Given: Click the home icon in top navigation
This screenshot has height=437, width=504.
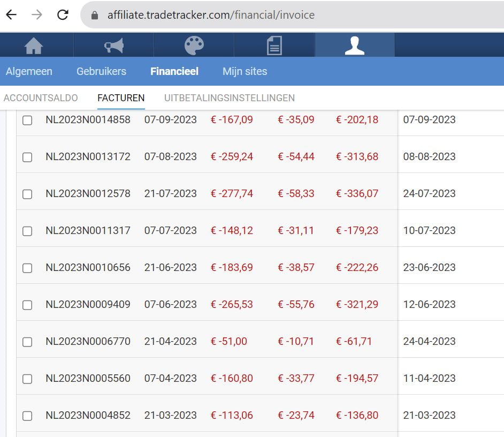Looking at the screenshot, I should (34, 46).
